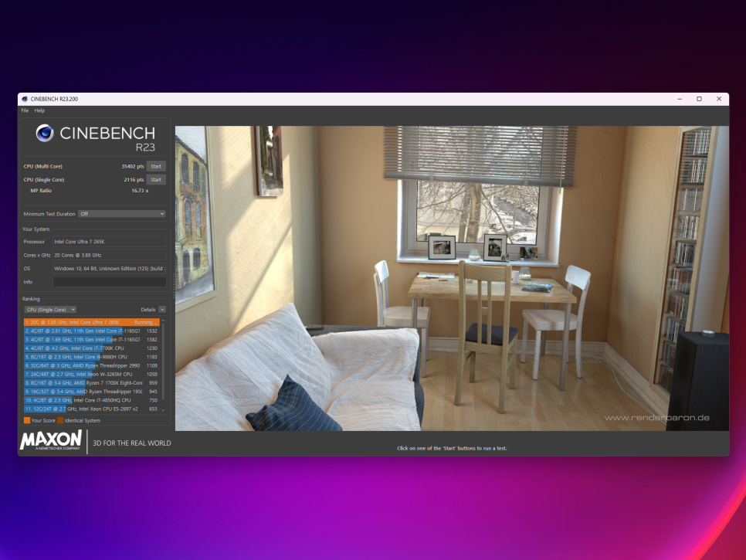Image resolution: width=746 pixels, height=560 pixels.
Task: Click the rendered room preview image
Action: pyautogui.click(x=452, y=278)
